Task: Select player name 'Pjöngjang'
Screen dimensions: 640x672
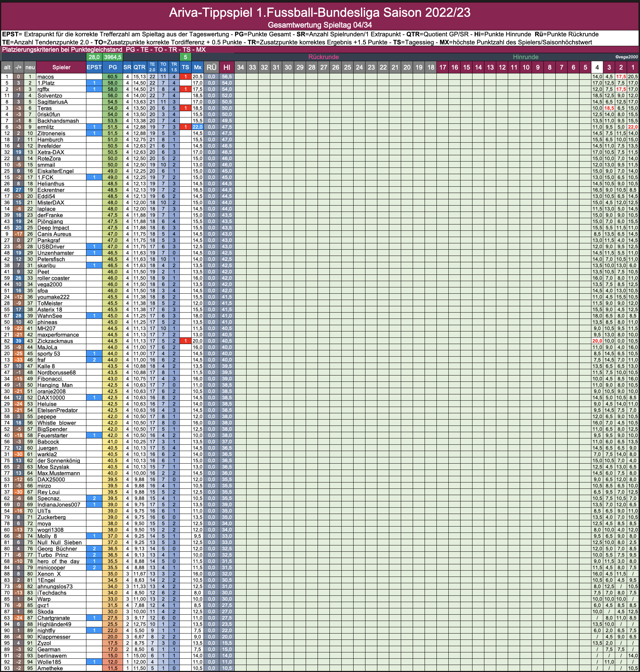Action: pos(50,221)
